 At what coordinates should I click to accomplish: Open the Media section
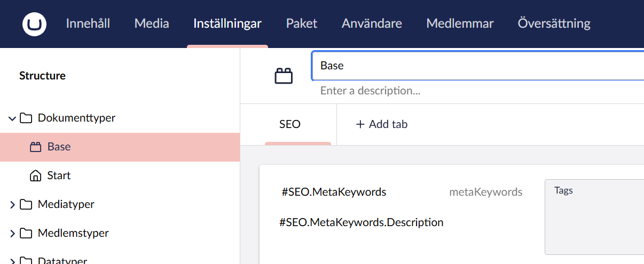[152, 23]
